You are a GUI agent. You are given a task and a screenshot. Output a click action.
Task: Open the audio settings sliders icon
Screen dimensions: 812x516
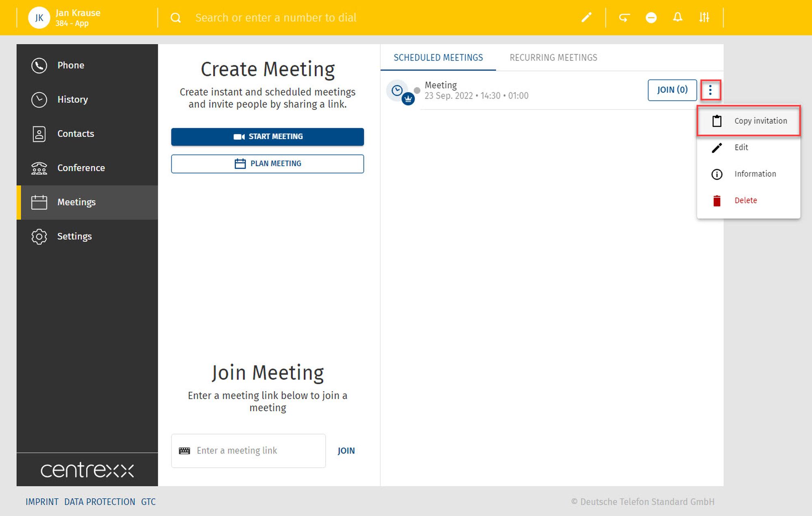[x=704, y=17]
